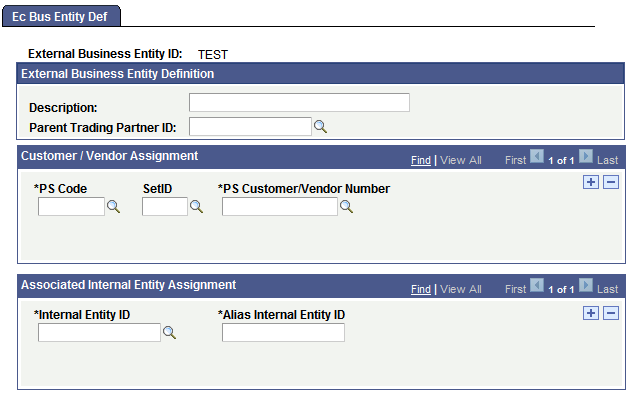This screenshot has height=395, width=631.
Task: Click Find in Associated Internal Entity Assignment
Action: [421, 289]
